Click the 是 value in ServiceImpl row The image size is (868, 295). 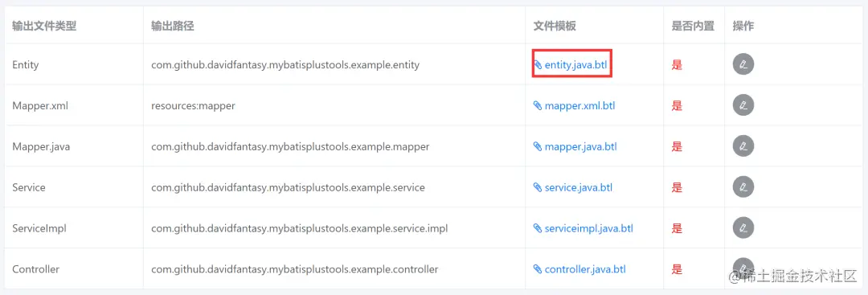[677, 228]
